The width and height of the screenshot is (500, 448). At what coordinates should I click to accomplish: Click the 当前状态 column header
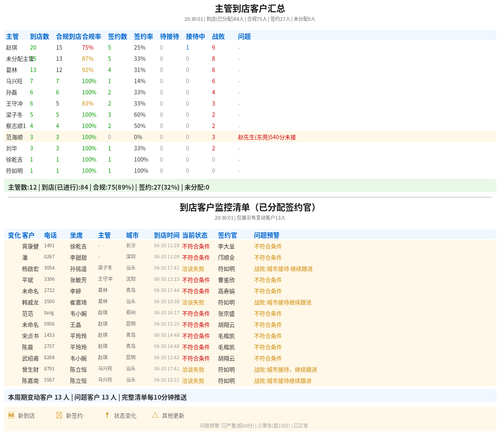(x=195, y=235)
